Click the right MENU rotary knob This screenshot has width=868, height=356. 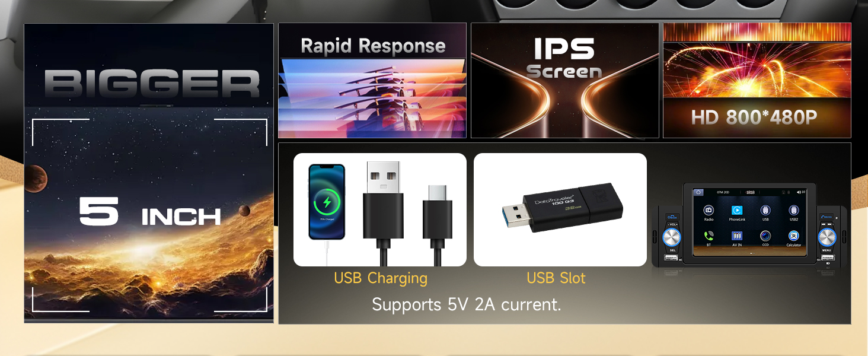pos(828,237)
